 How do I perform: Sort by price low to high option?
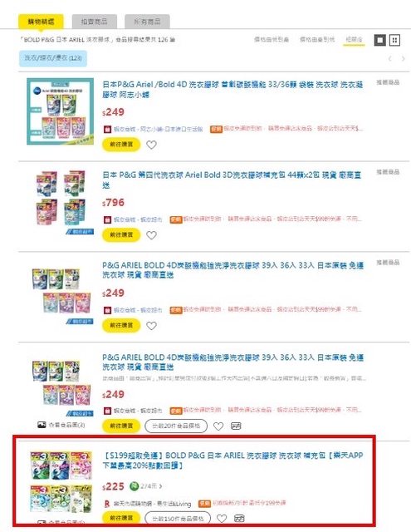click(x=272, y=40)
